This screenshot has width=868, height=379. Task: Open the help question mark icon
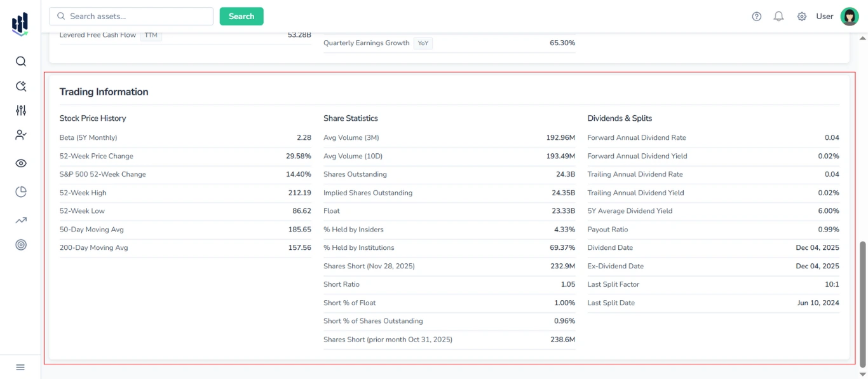pos(756,17)
